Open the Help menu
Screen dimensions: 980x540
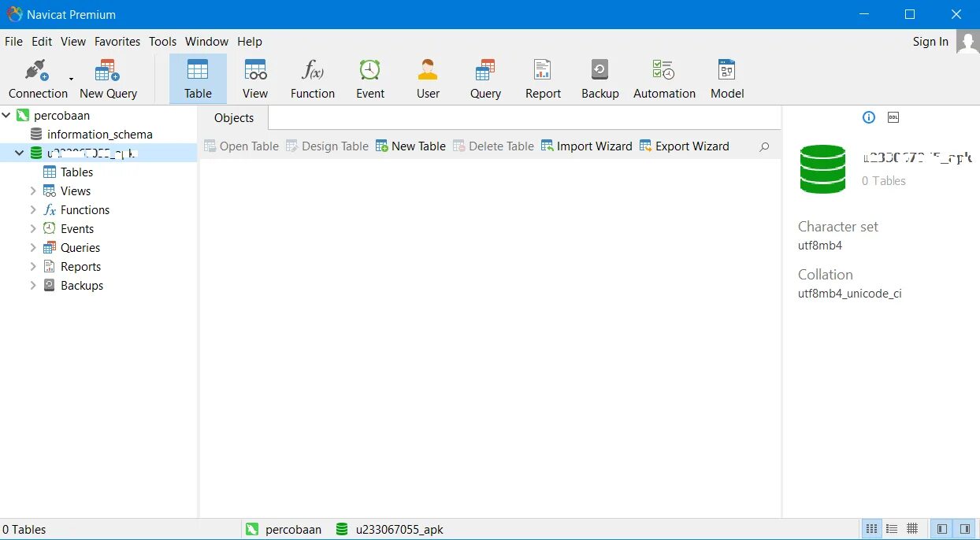[x=250, y=42]
